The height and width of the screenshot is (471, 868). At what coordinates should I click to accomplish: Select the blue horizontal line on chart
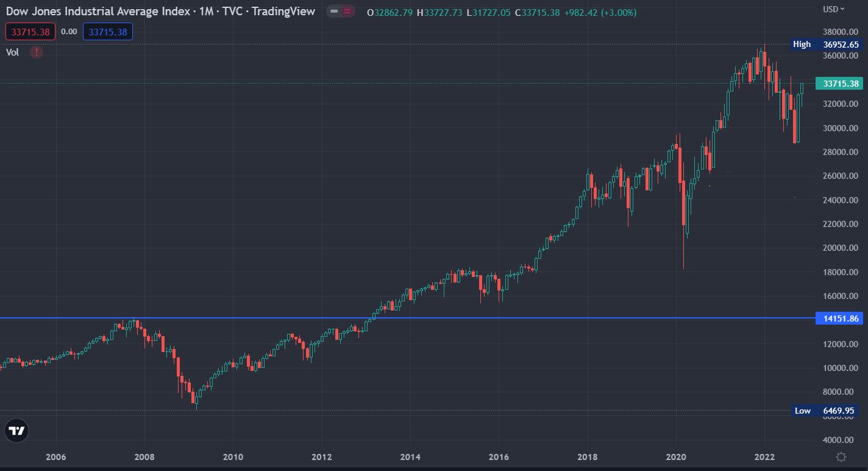pyautogui.click(x=407, y=318)
